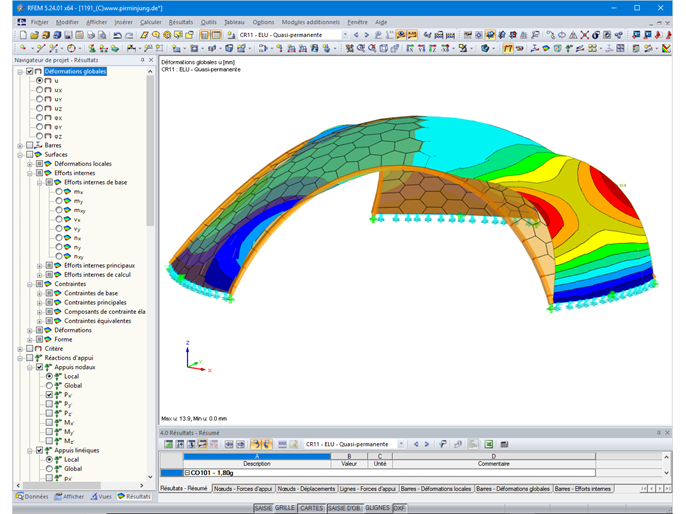This screenshot has height=514, width=686.
Task: Pin the Navigateur de projet panel
Action: click(142, 60)
